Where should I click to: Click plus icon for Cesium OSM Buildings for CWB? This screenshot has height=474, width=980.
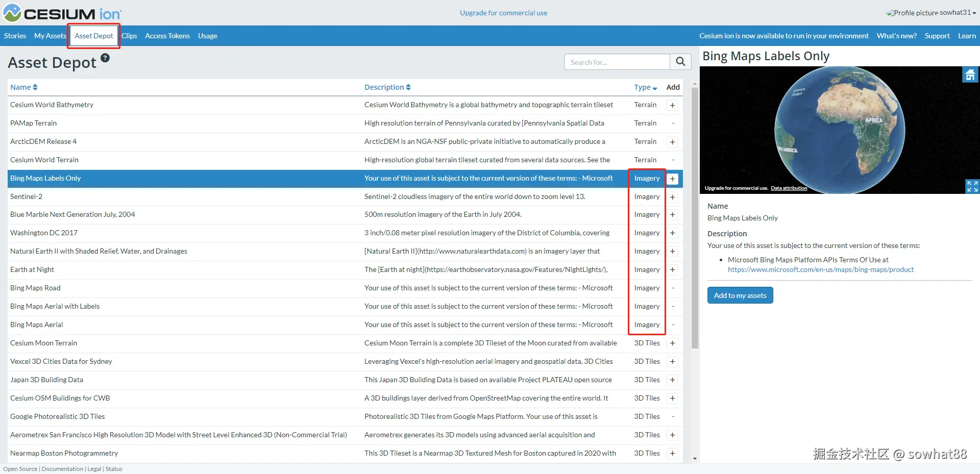[x=673, y=398]
